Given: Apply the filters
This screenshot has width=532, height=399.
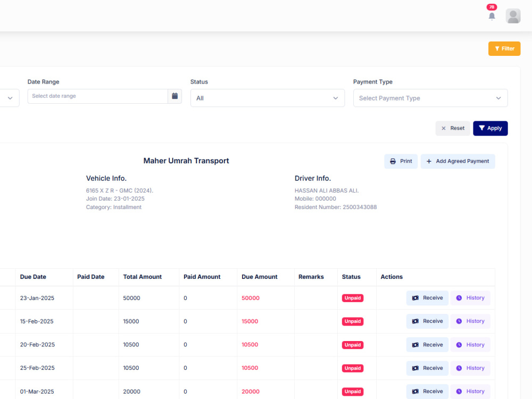Looking at the screenshot, I should pyautogui.click(x=491, y=128).
